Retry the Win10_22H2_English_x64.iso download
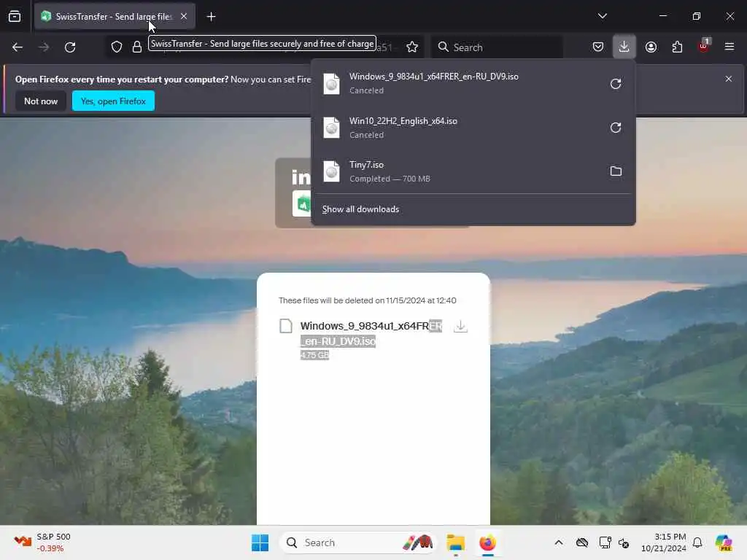The image size is (747, 560). [x=616, y=128]
